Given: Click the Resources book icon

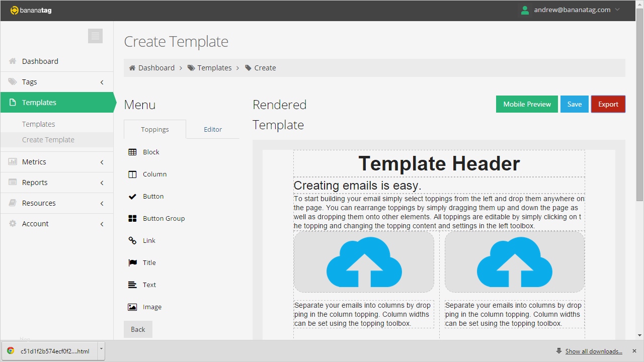Looking at the screenshot, I should (13, 203).
